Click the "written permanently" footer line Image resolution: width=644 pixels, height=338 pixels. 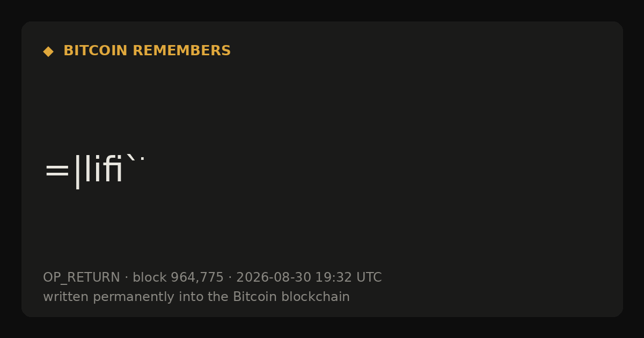[196, 297]
